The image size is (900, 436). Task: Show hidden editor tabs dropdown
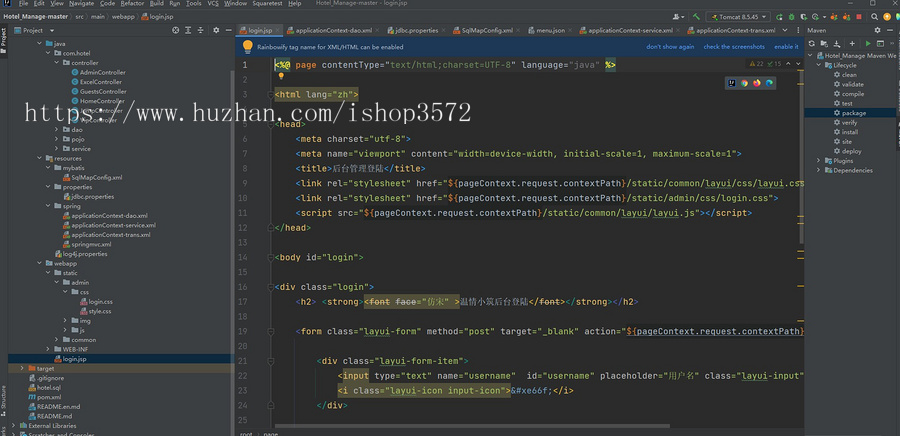(x=785, y=30)
